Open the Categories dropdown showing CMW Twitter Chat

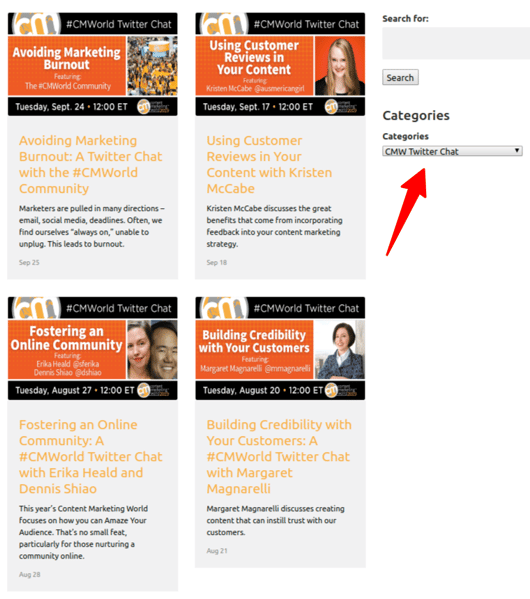[452, 151]
